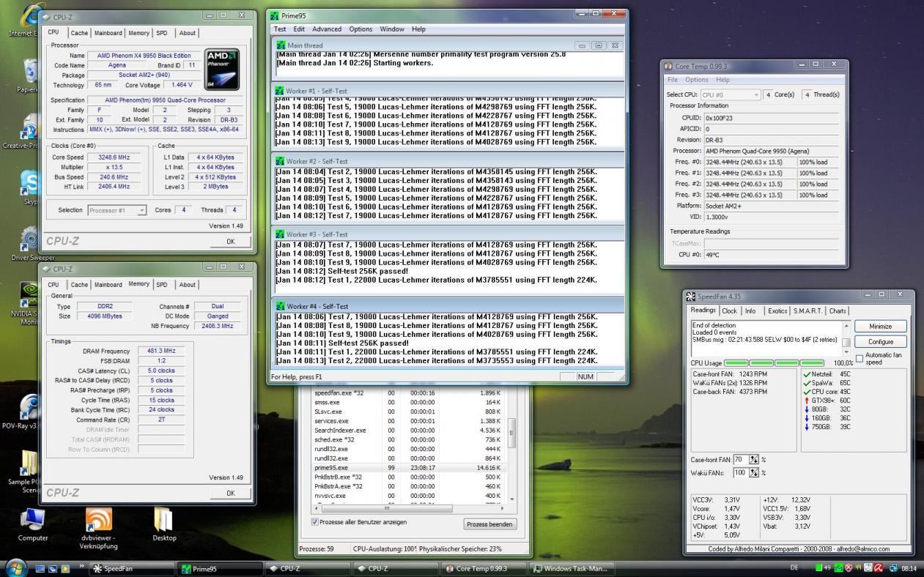The image size is (924, 577).
Task: Click the DE language indicator in taskbar
Action: pyautogui.click(x=794, y=568)
